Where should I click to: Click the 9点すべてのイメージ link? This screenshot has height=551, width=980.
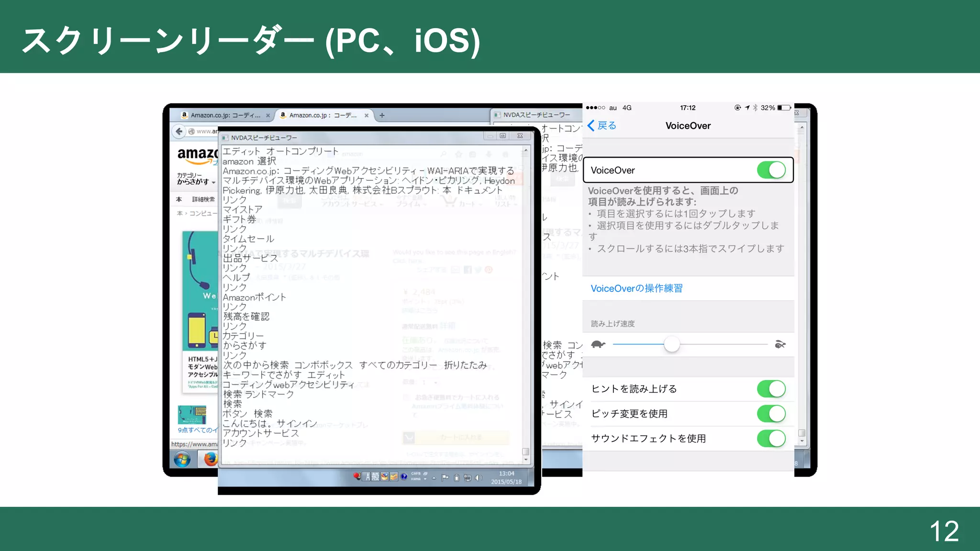pos(198,430)
